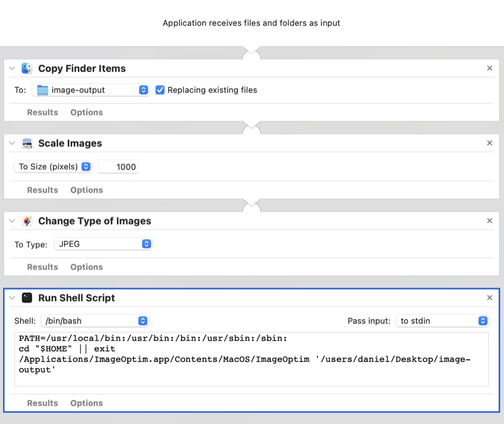Viewport: 504px width, 424px height.
Task: Toggle the Replacing existing files checkbox
Action: point(160,90)
